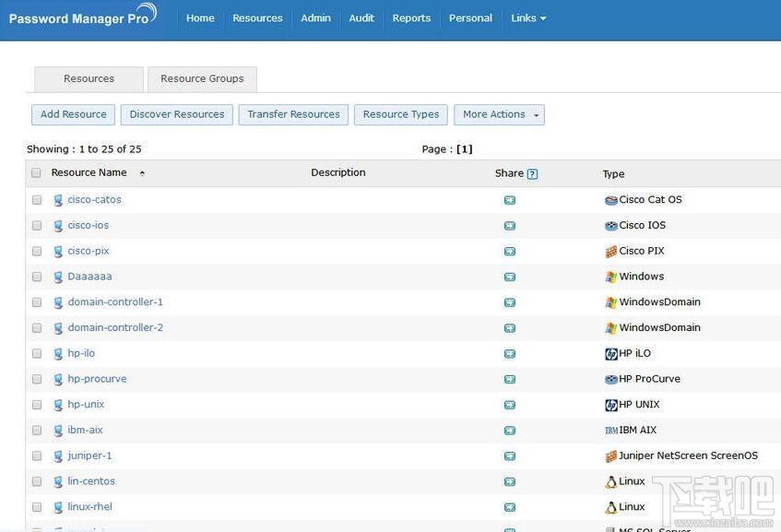Click the resource icon beside Daaaaaa
Viewport: 781px width, 532px height.
pyautogui.click(x=58, y=277)
